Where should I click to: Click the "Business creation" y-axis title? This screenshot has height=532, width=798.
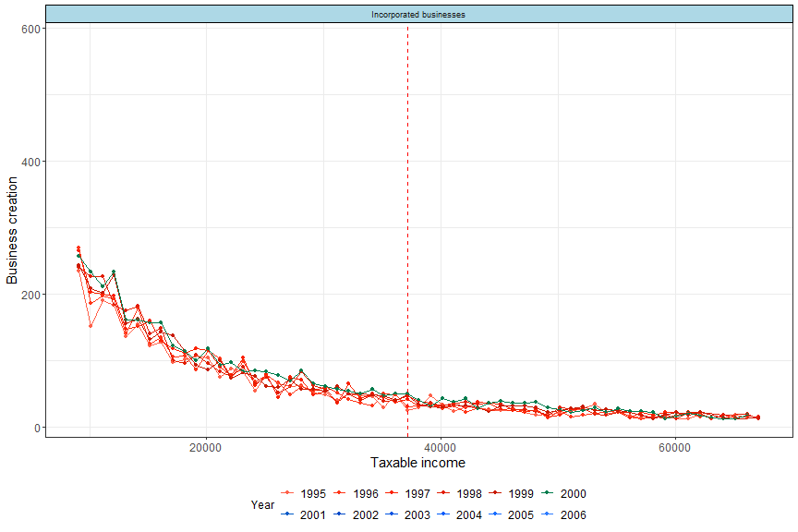coord(13,229)
